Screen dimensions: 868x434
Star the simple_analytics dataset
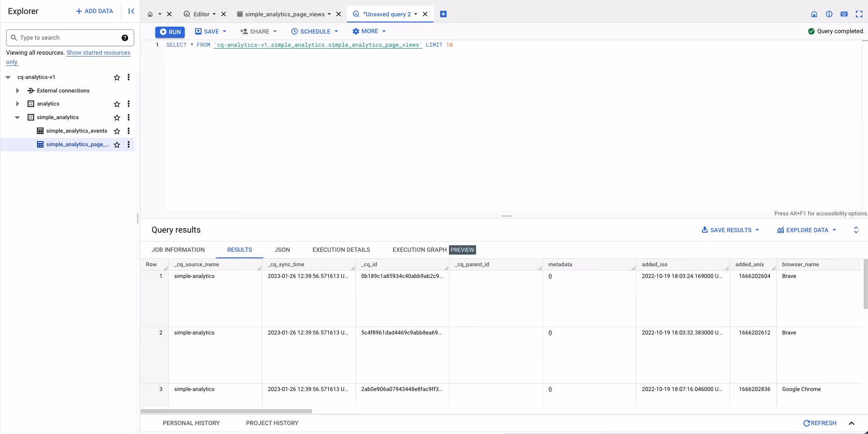pyautogui.click(x=117, y=118)
